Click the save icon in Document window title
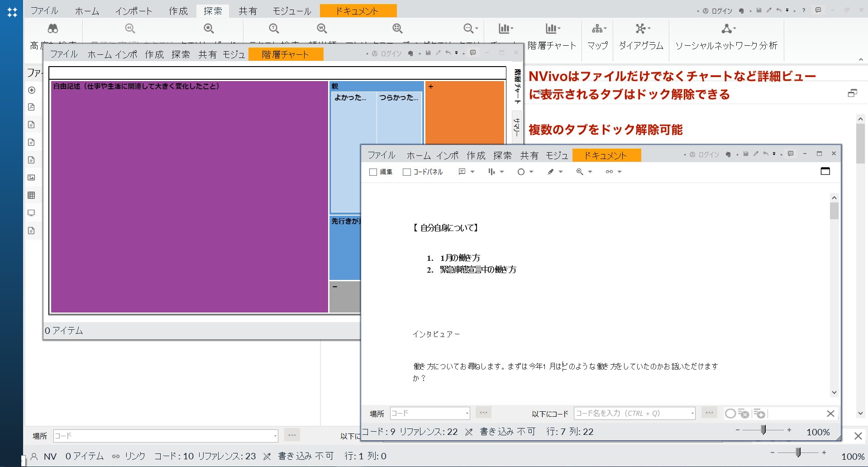This screenshot has height=467, width=868. (746, 154)
